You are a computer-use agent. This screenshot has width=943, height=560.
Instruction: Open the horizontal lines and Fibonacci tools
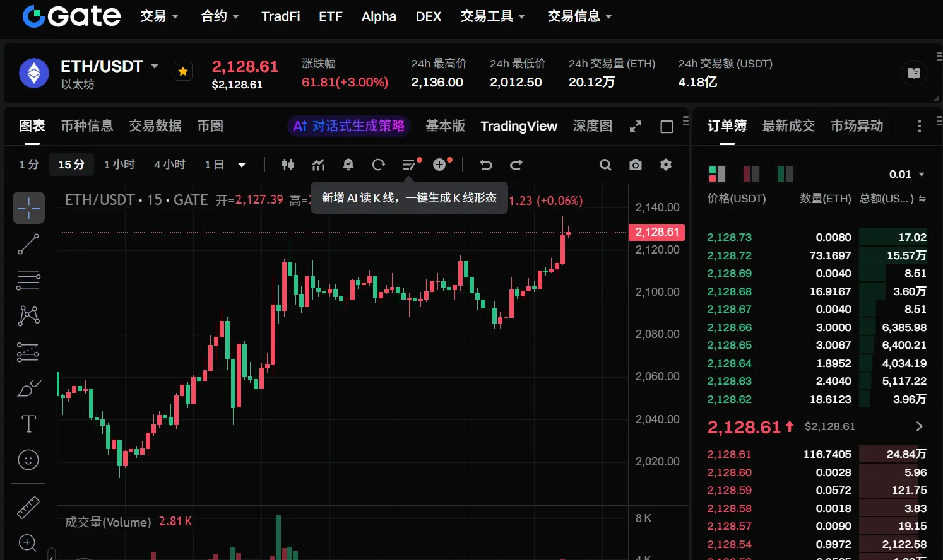click(28, 280)
